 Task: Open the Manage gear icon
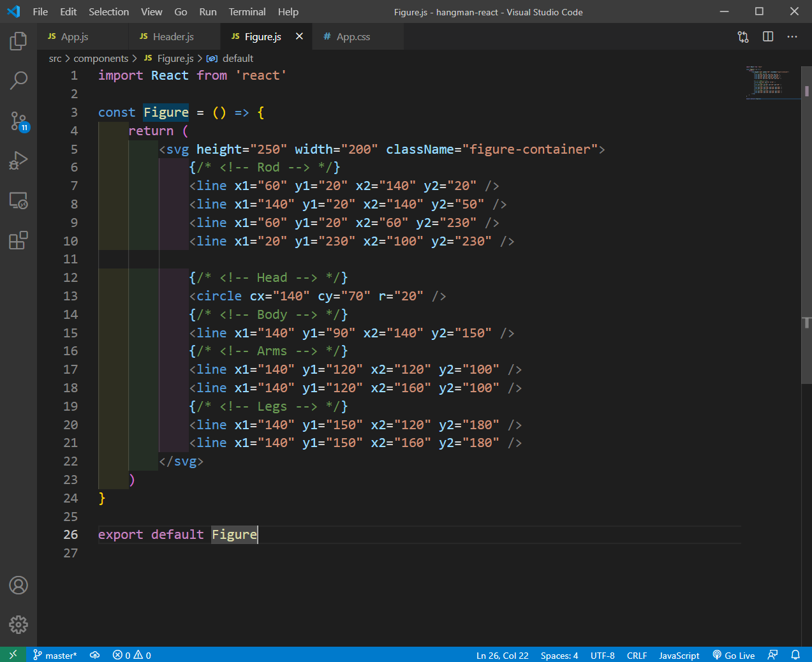tap(18, 624)
